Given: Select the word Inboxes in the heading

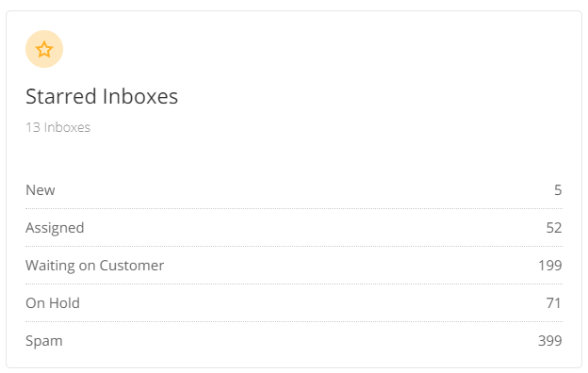Looking at the screenshot, I should (x=140, y=96).
